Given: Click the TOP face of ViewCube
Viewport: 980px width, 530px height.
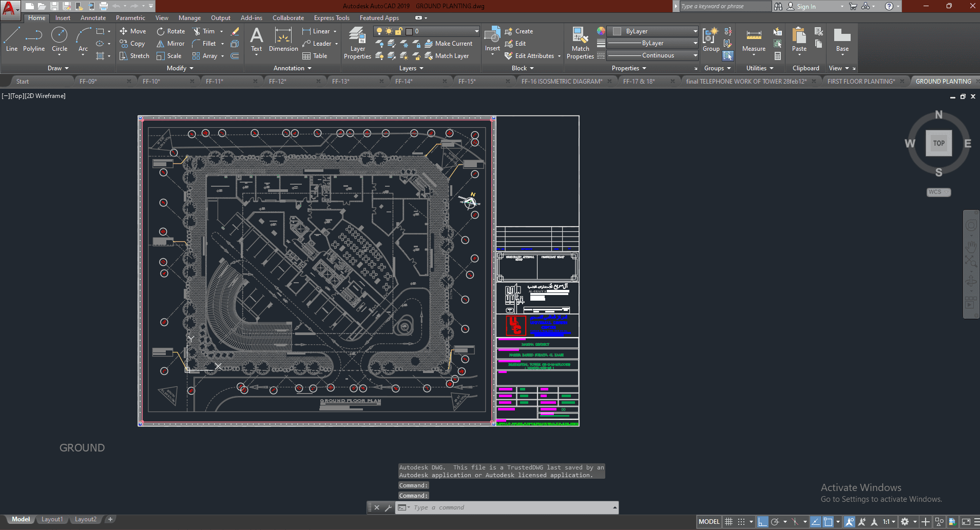Looking at the screenshot, I should pyautogui.click(x=938, y=143).
